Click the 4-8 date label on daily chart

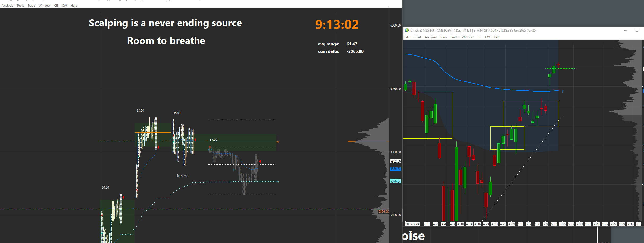point(452,224)
